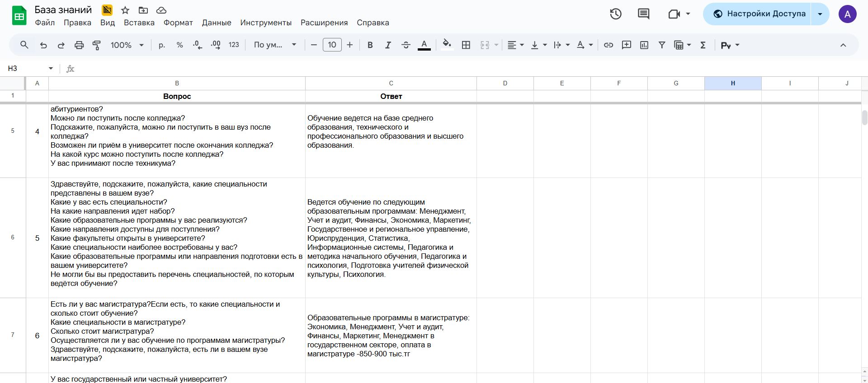Undo the last action

[43, 45]
